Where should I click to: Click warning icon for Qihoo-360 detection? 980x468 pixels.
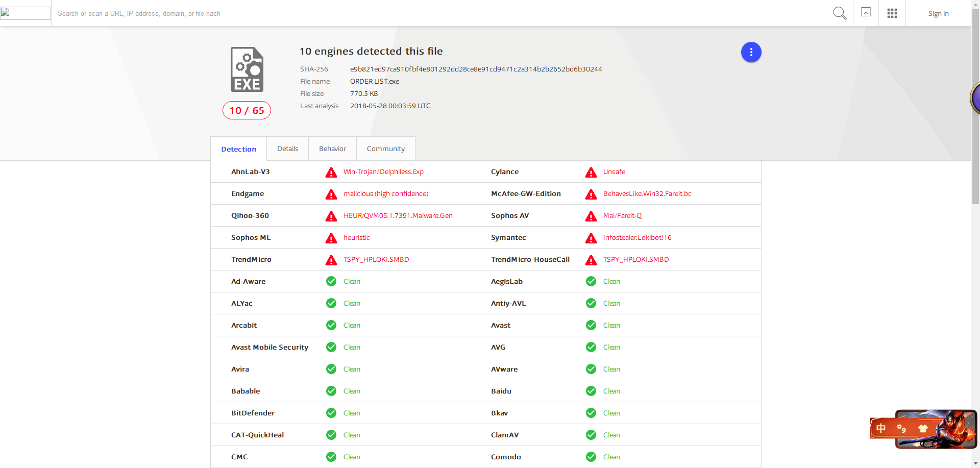331,216
